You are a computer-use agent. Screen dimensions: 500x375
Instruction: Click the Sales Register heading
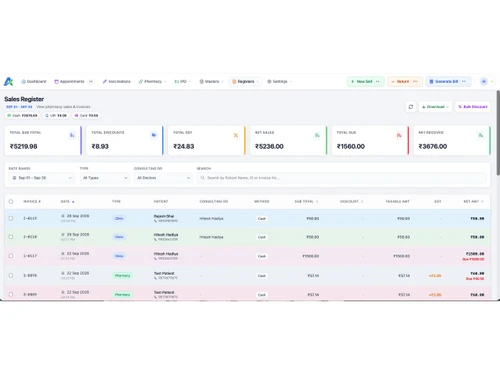pos(24,99)
